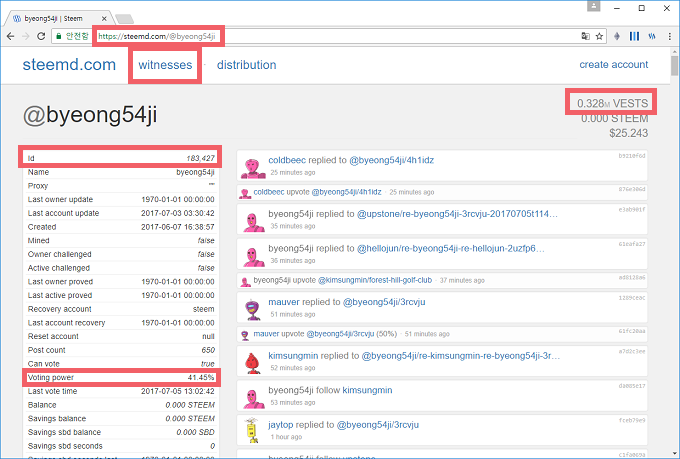Open mauver user link in reply row
The image size is (680, 459).
[284, 302]
